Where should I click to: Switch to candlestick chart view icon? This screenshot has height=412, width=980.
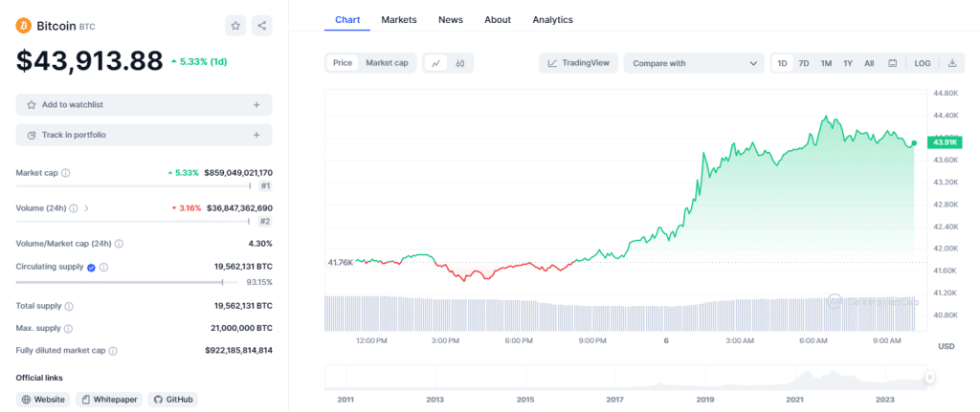tap(460, 63)
